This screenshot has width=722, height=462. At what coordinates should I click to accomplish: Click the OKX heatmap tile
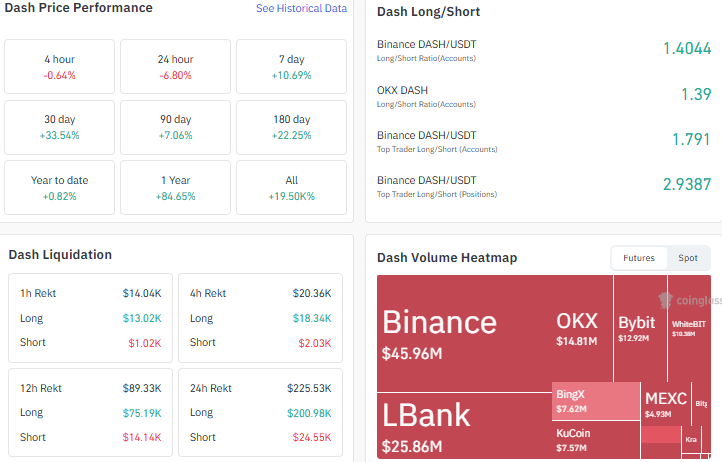[582, 328]
